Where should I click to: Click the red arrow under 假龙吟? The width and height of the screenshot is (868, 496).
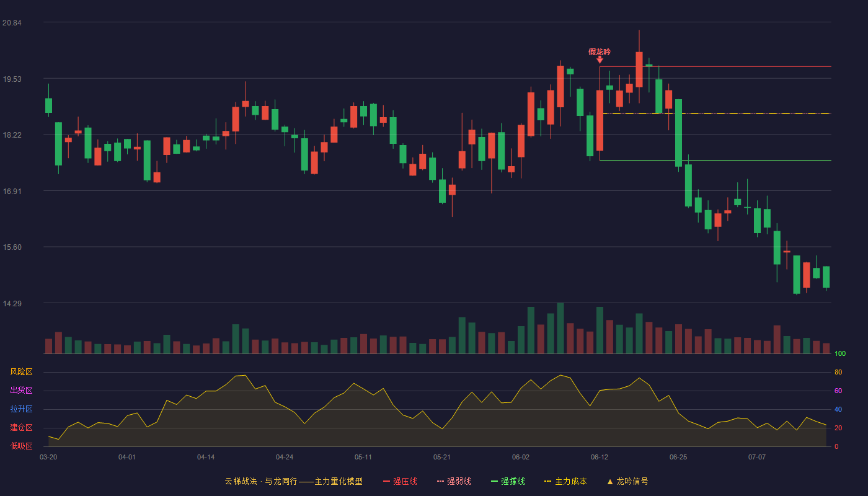(600, 60)
